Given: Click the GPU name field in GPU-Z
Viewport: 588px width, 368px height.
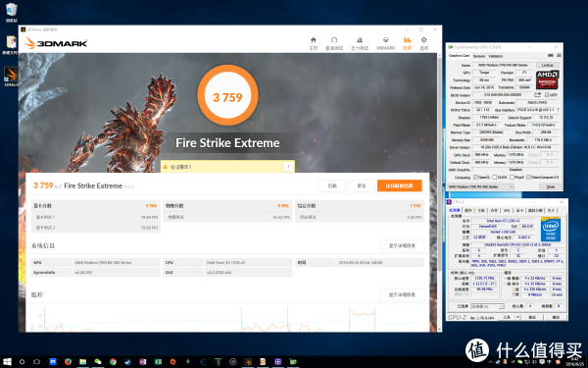Looking at the screenshot, I should (x=503, y=65).
